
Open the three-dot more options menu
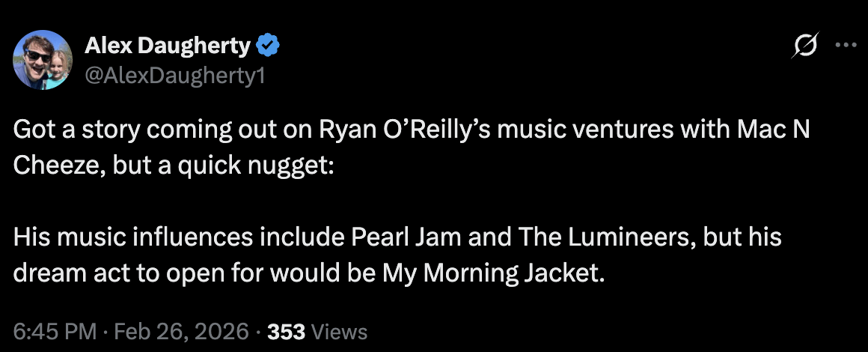tap(846, 45)
